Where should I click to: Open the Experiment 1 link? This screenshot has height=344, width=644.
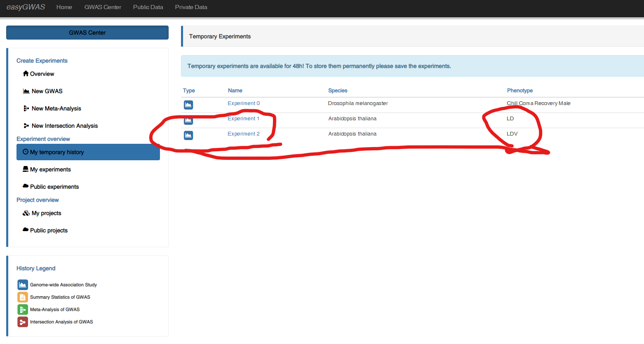243,119
